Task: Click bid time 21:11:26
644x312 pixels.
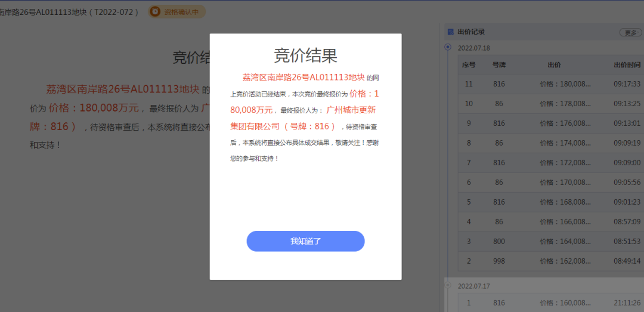Action: (x=627, y=303)
